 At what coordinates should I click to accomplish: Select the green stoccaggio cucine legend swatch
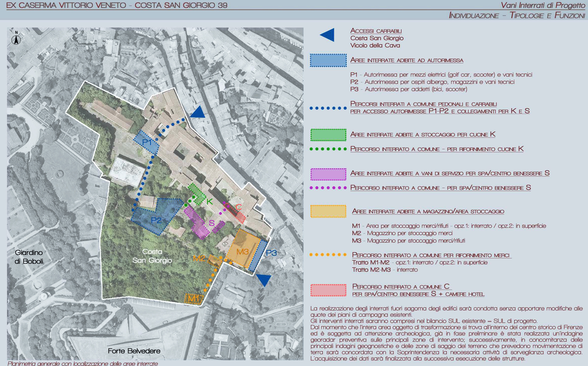328,135
